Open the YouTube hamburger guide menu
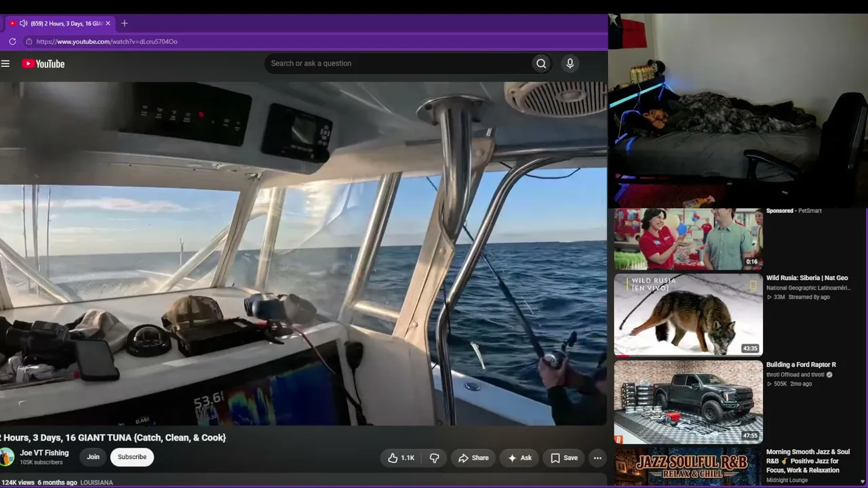Viewport: 868px width, 488px height. (5, 64)
